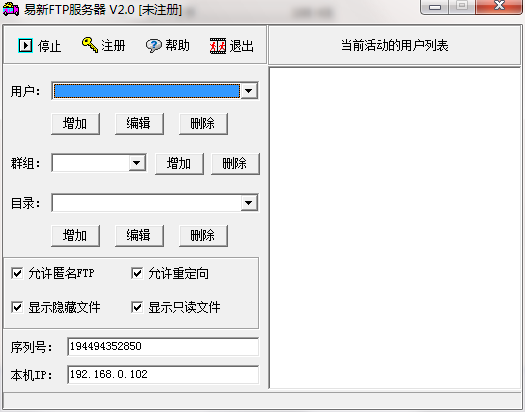Expand the 目录 dropdown arrow
Screen dimensions: 525x412
coord(249,202)
